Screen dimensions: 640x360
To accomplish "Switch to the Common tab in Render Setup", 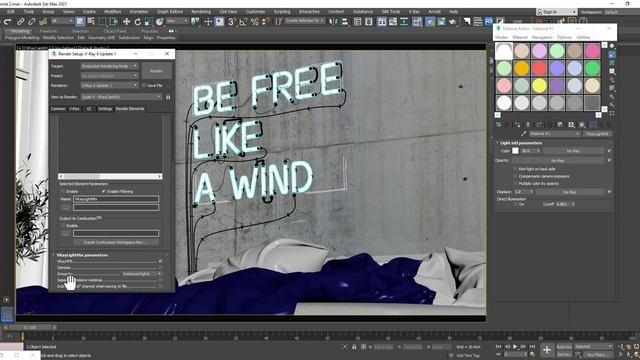I will tap(58, 109).
